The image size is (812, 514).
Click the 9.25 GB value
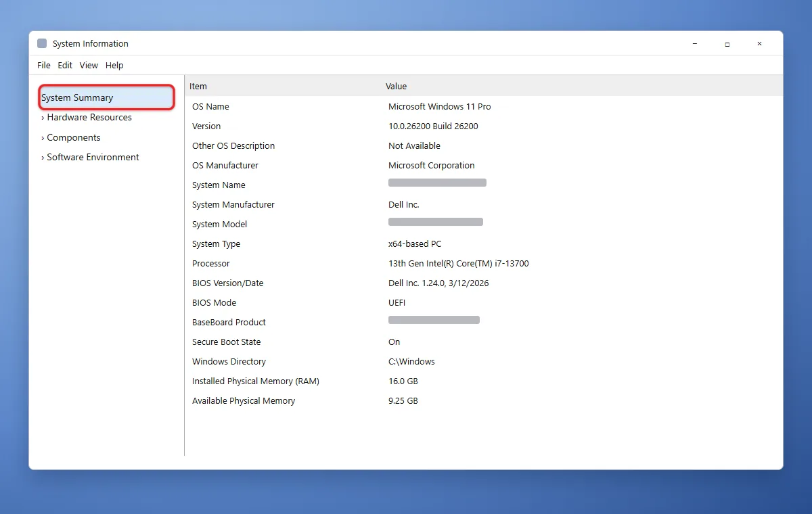click(x=403, y=401)
